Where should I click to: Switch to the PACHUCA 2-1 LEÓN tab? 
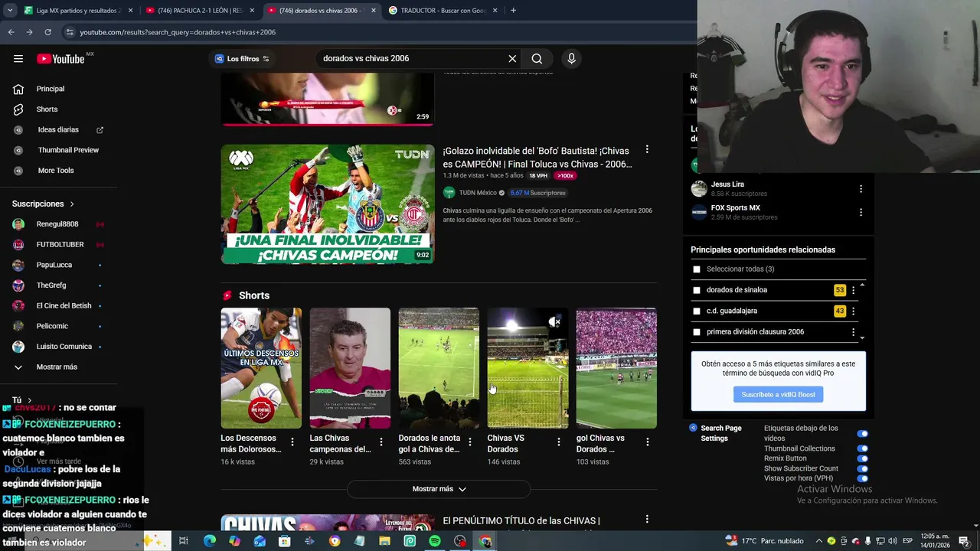point(199,11)
